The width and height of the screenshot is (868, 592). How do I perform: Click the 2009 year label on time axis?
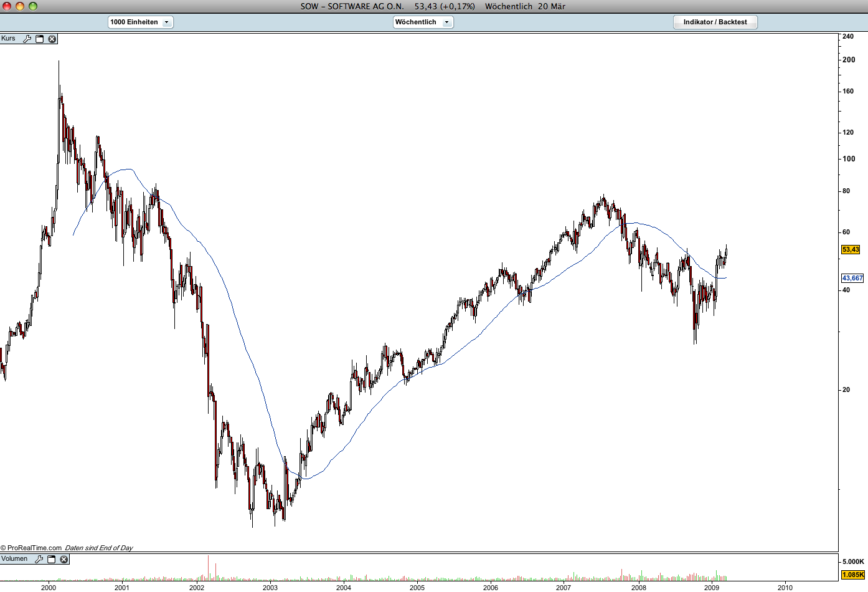[x=712, y=587]
